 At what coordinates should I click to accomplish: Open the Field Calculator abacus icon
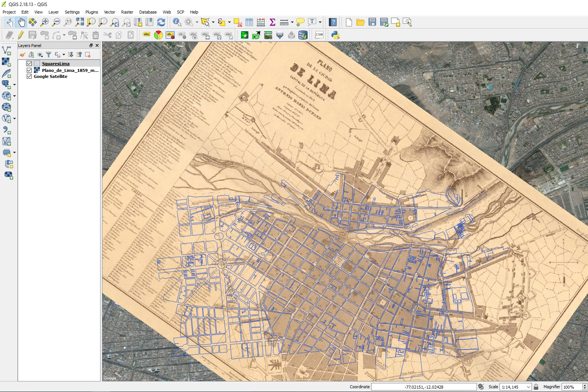[261, 22]
